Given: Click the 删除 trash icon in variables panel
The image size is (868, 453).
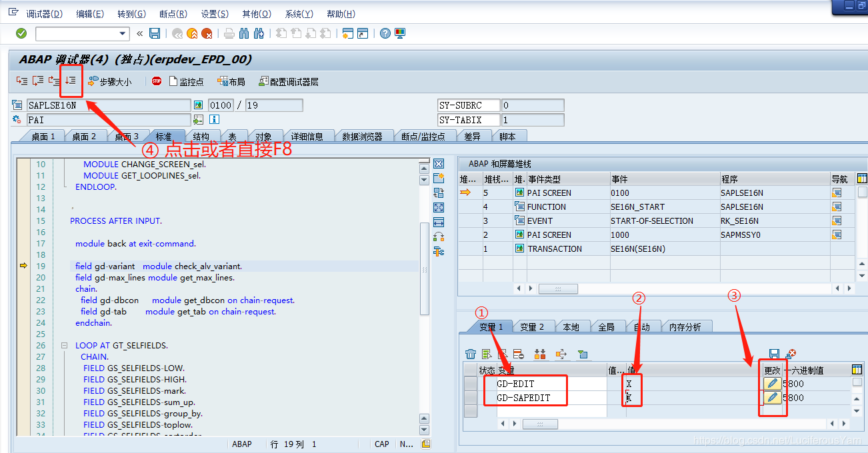Looking at the screenshot, I should coord(471,354).
